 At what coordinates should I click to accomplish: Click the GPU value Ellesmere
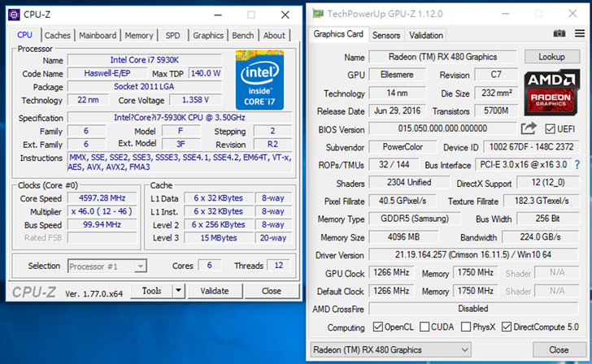tap(397, 75)
